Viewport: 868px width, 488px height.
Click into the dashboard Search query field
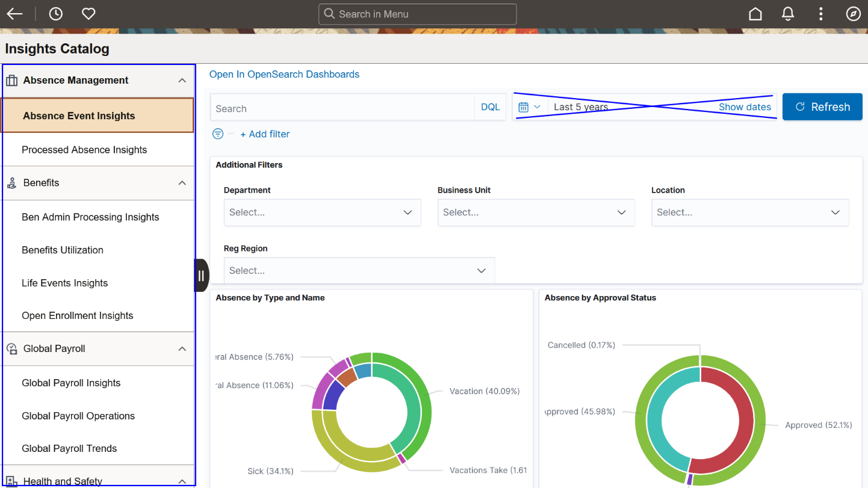[x=343, y=108]
